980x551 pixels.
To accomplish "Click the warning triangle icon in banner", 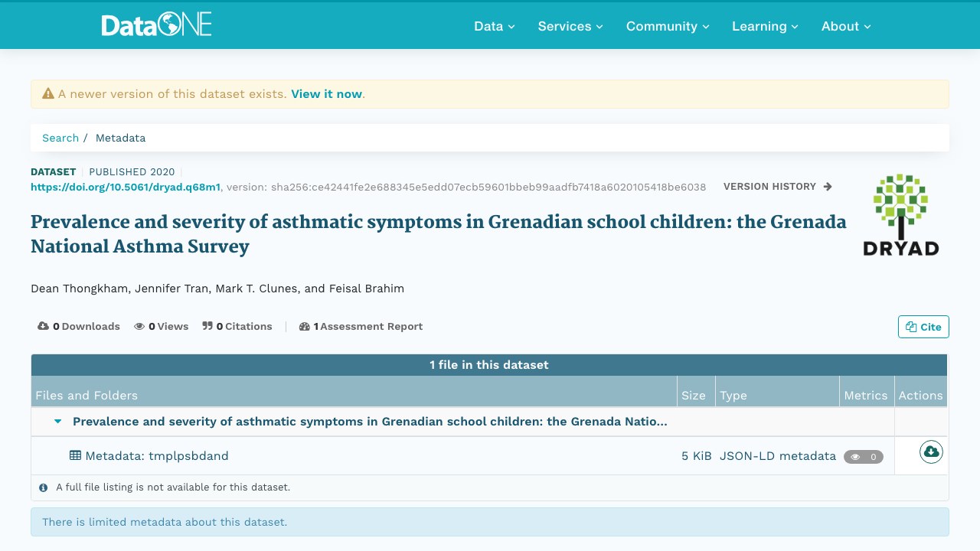I will (x=48, y=93).
